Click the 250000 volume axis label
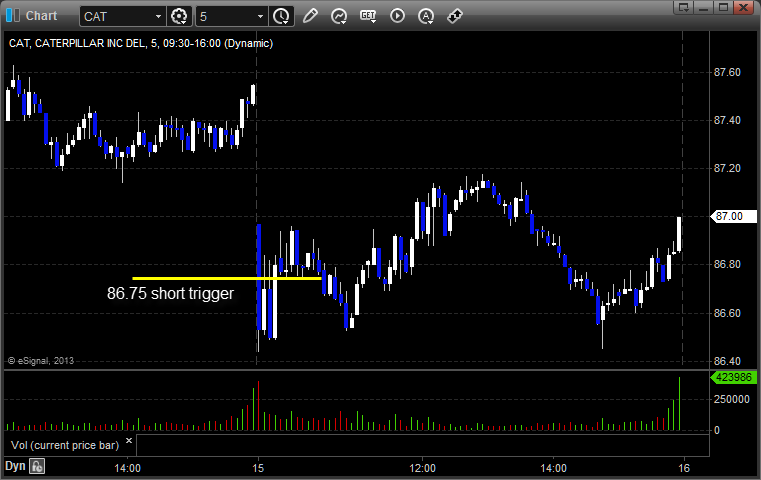This screenshot has height=480, width=761. click(x=731, y=399)
